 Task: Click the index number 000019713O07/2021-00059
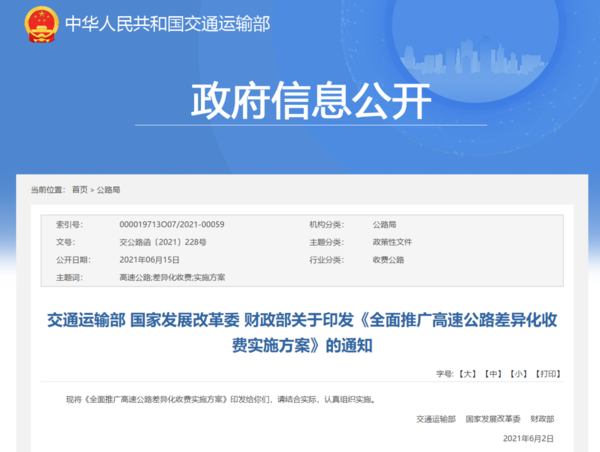point(171,226)
